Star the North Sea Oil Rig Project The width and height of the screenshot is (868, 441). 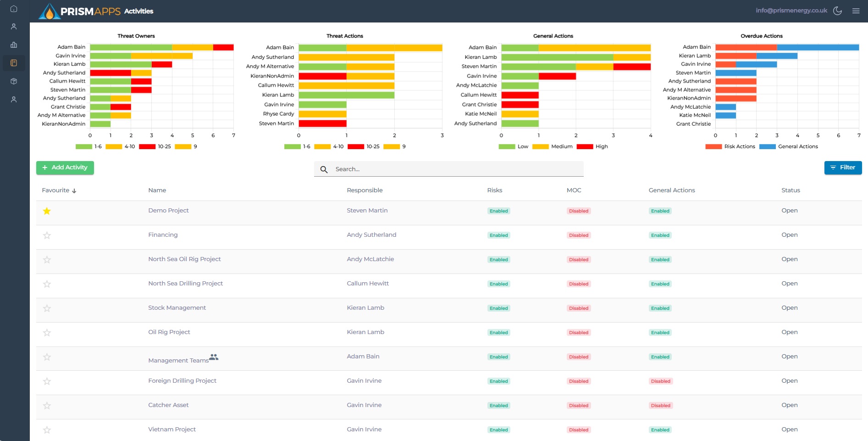click(x=47, y=260)
